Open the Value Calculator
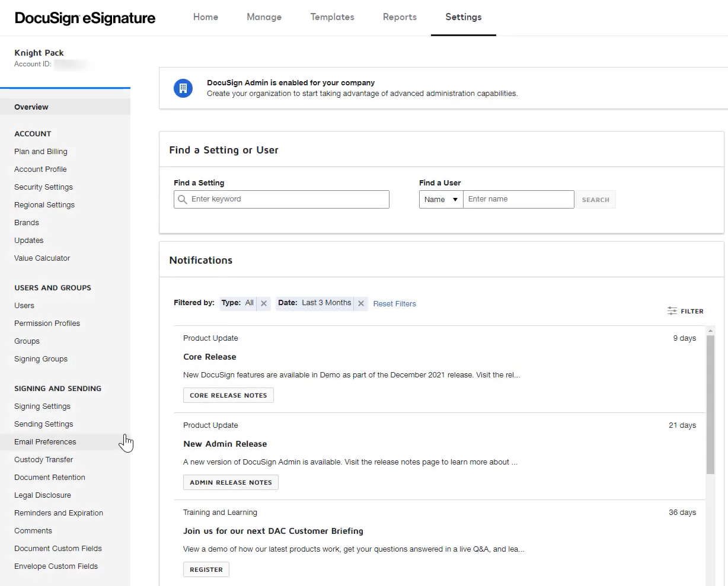Screen dimensions: 728x586 coord(42,258)
